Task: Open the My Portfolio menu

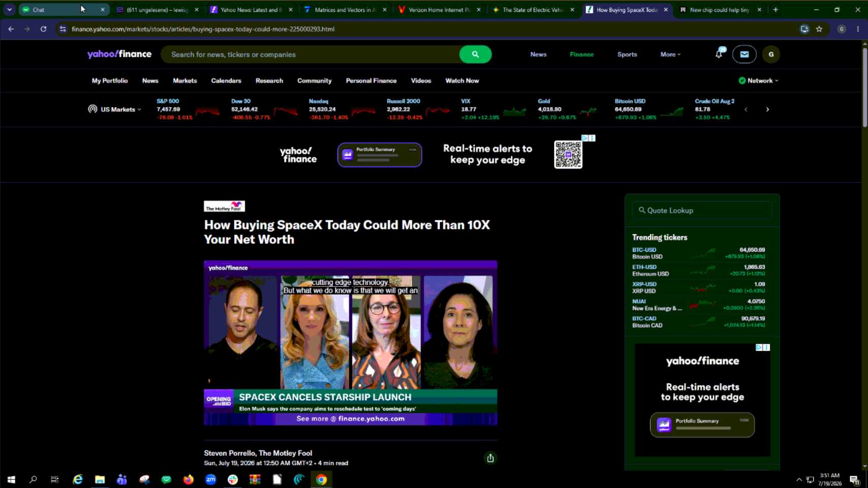Action: tap(110, 81)
